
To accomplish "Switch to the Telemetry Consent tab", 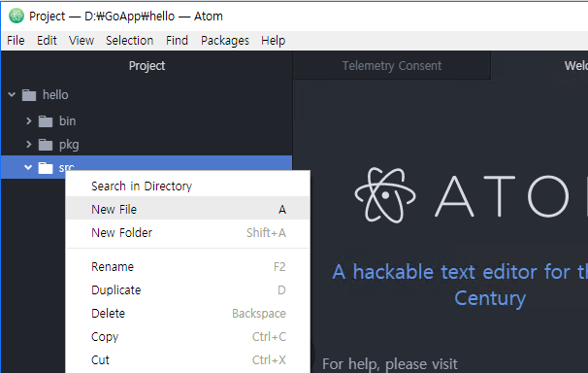I will click(x=392, y=66).
